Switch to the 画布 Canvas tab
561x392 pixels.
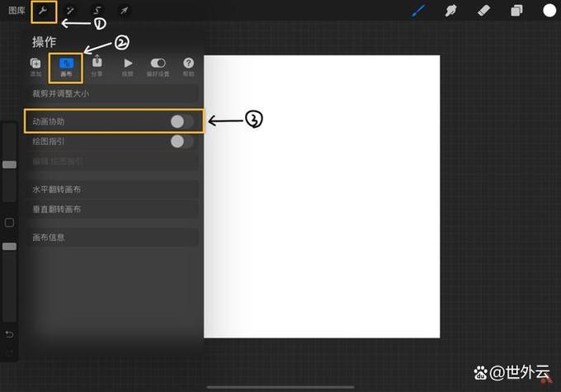pos(66,68)
